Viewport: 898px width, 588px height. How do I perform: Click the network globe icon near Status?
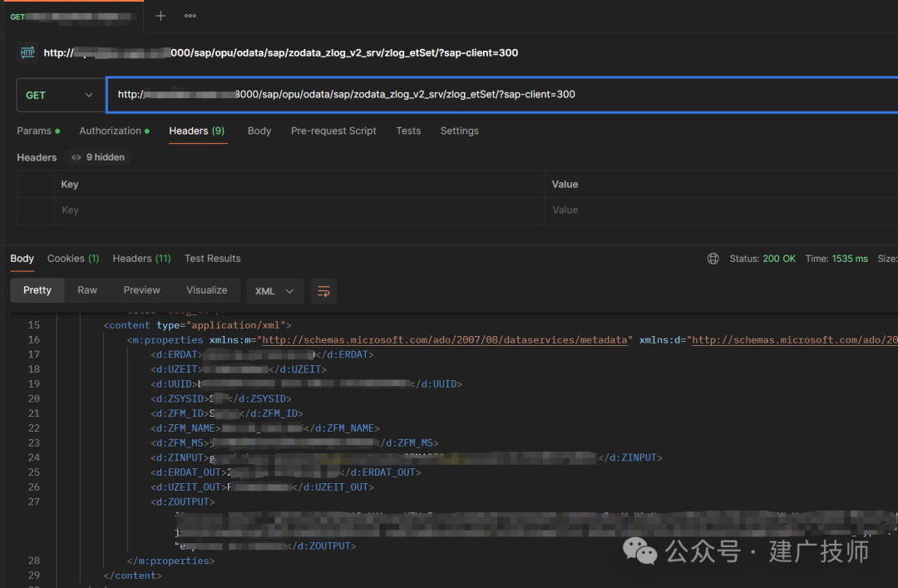pyautogui.click(x=713, y=259)
